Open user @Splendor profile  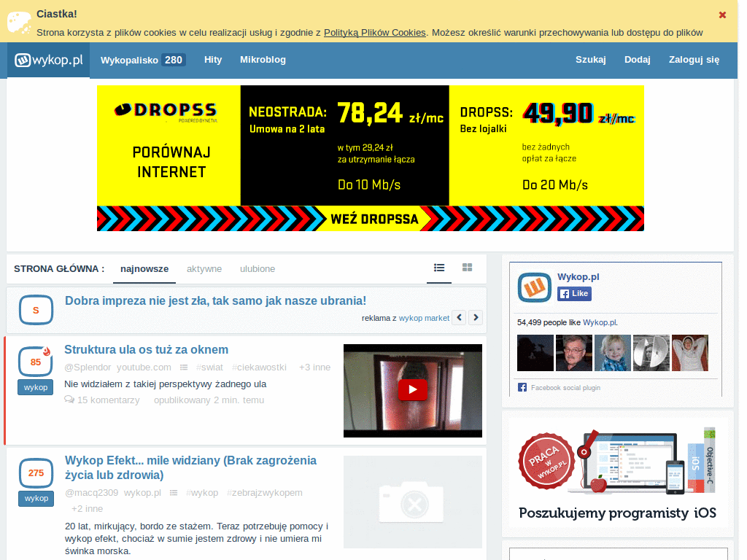pyautogui.click(x=88, y=367)
